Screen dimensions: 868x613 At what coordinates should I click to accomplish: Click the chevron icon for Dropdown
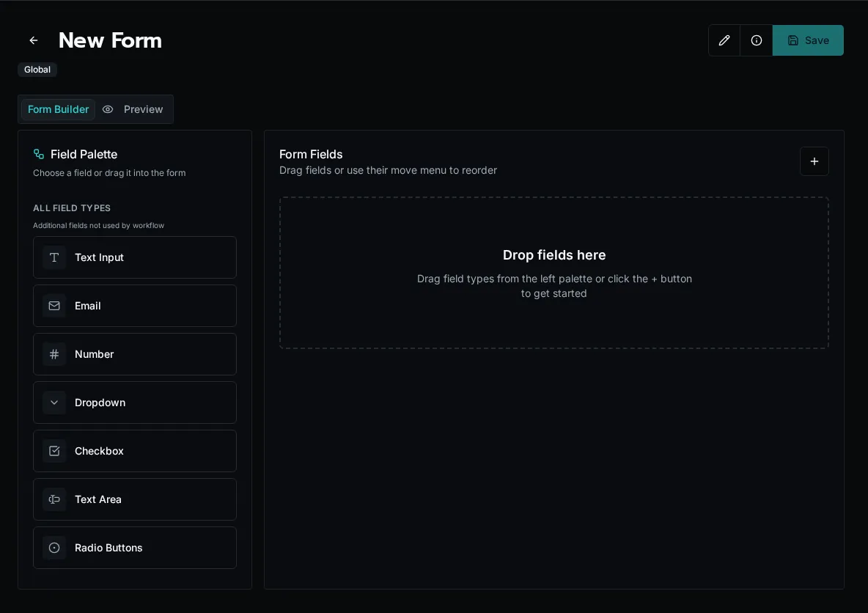(54, 403)
